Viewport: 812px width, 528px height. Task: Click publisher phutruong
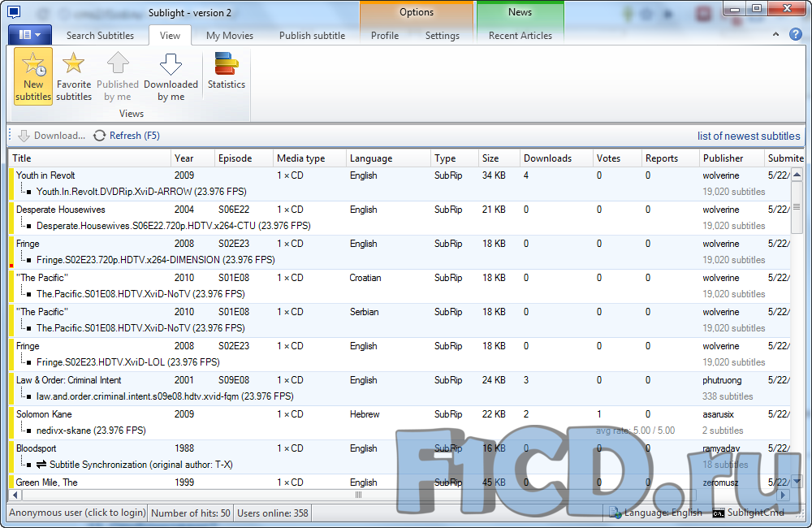[722, 380]
